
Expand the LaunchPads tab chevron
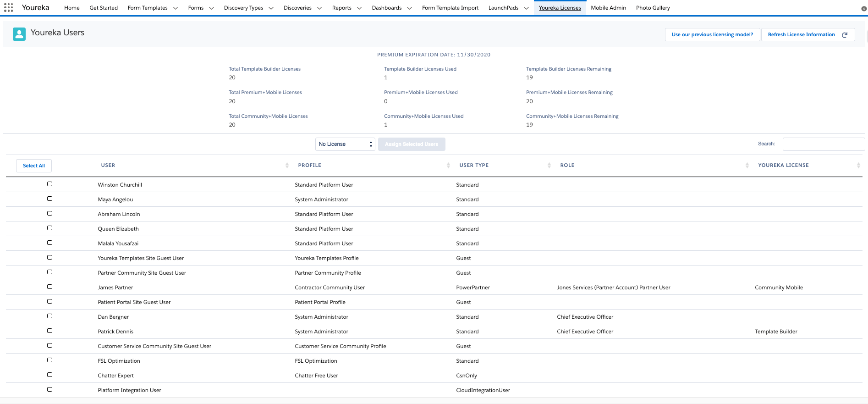tap(526, 8)
